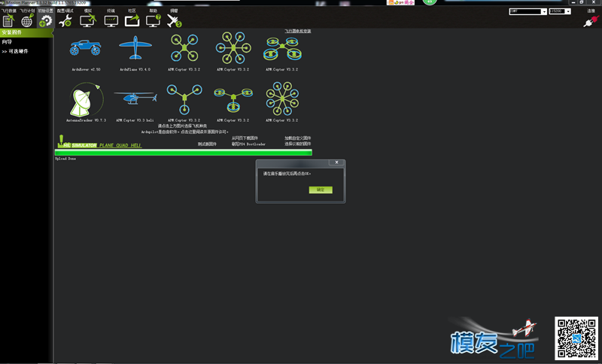
Task: Click the ArduPlane V3.4.0 label
Action: coord(135,69)
